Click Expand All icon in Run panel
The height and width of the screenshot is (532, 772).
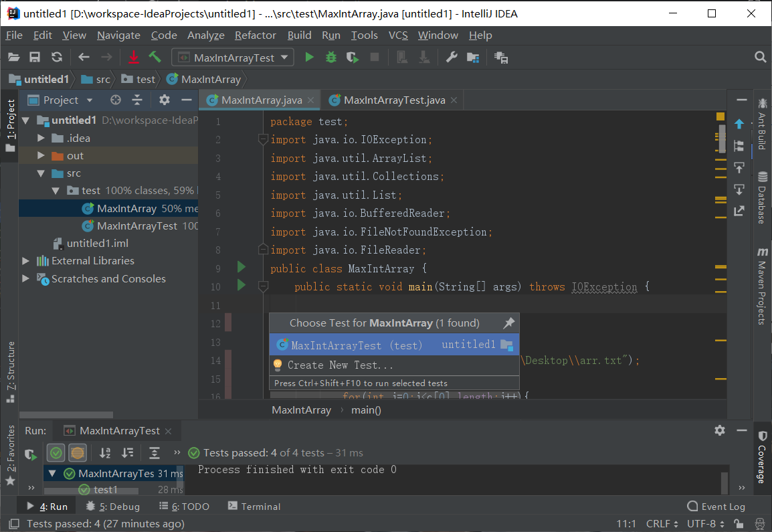155,452
